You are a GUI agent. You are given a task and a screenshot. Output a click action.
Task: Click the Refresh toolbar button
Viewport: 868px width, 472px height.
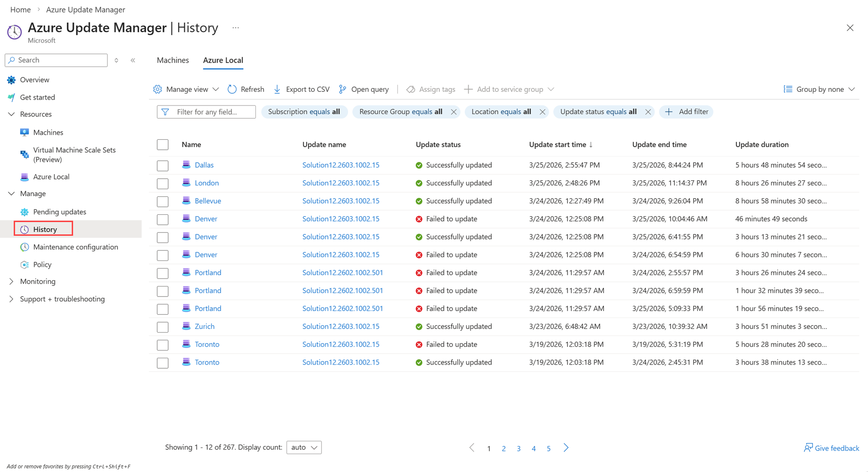pyautogui.click(x=246, y=89)
